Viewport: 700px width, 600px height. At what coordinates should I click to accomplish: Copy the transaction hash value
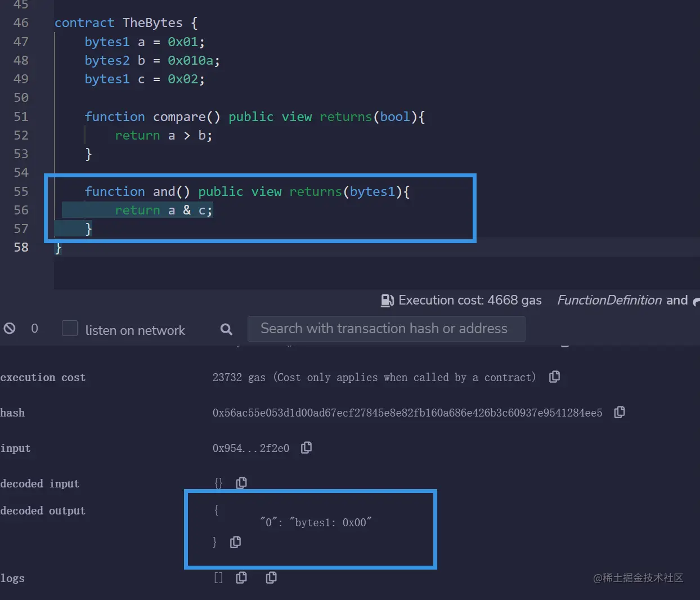(620, 412)
